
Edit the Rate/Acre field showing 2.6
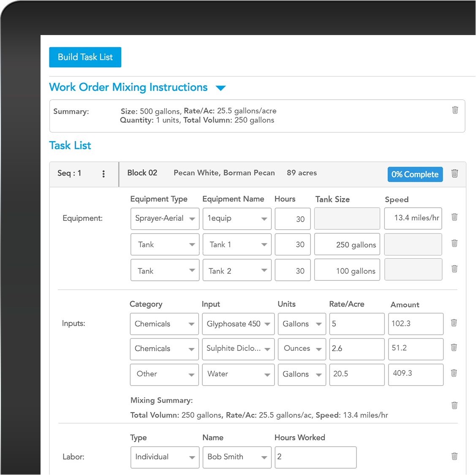tap(357, 349)
